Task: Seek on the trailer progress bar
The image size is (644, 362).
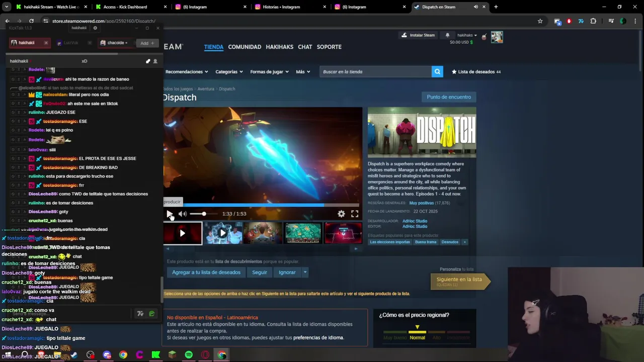Action: [x=263, y=205]
